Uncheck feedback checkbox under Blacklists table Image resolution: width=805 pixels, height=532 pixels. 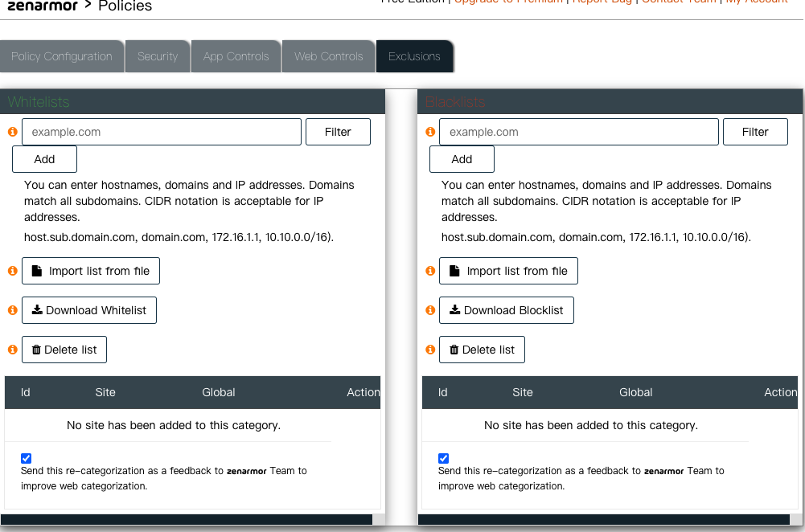click(x=443, y=458)
